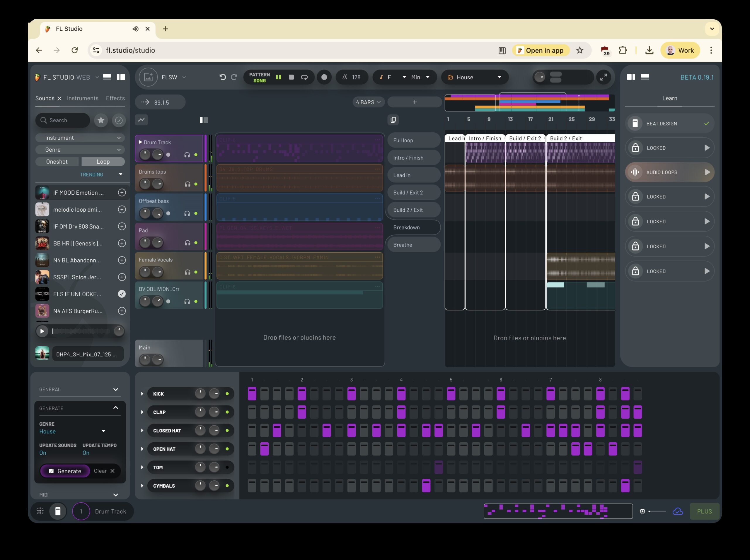Open the 4 BARS length dropdown

pyautogui.click(x=368, y=102)
